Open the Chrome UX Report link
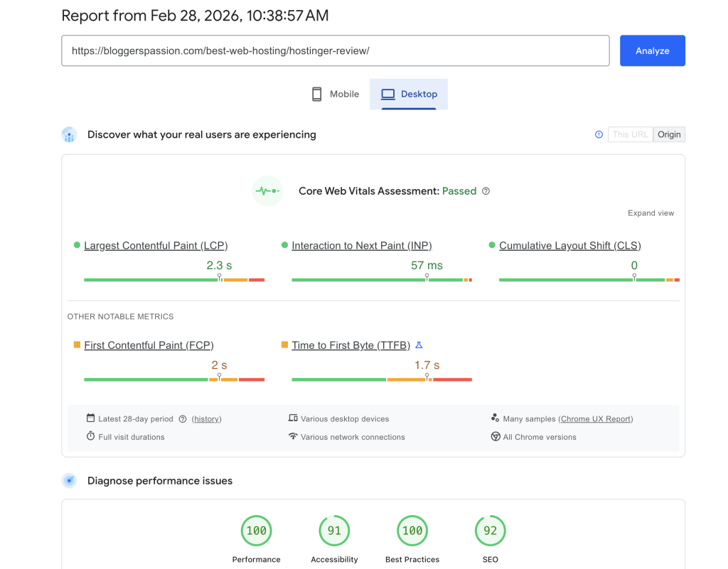 click(x=596, y=418)
